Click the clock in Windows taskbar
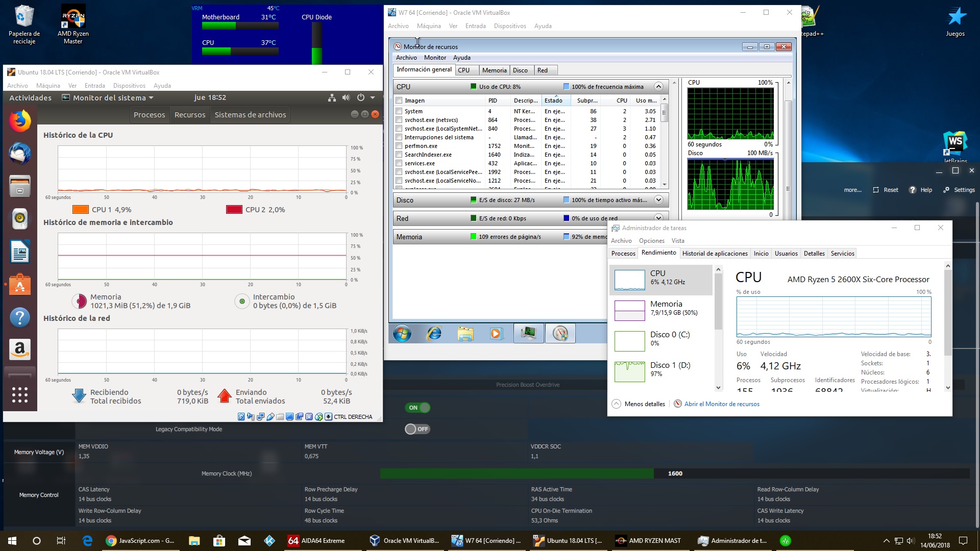Viewport: 980px width, 551px height. tap(935, 541)
